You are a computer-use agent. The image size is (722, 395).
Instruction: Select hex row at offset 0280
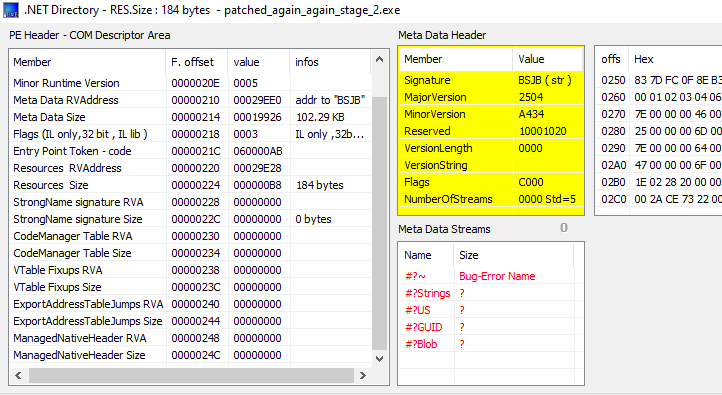[659, 131]
